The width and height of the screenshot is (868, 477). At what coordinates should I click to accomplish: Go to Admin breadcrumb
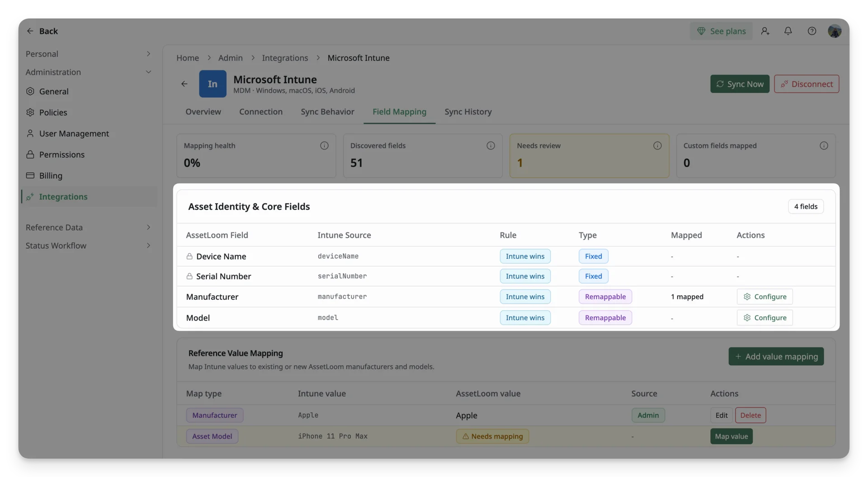pos(231,58)
